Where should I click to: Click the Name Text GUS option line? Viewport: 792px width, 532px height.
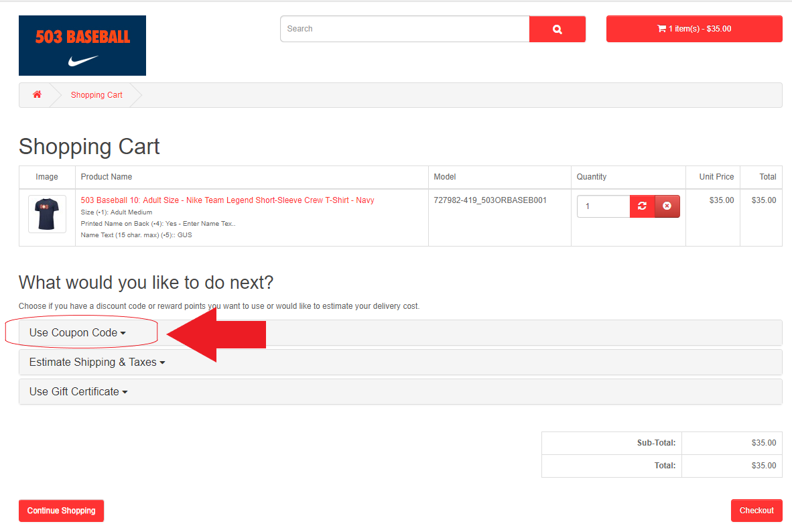137,235
